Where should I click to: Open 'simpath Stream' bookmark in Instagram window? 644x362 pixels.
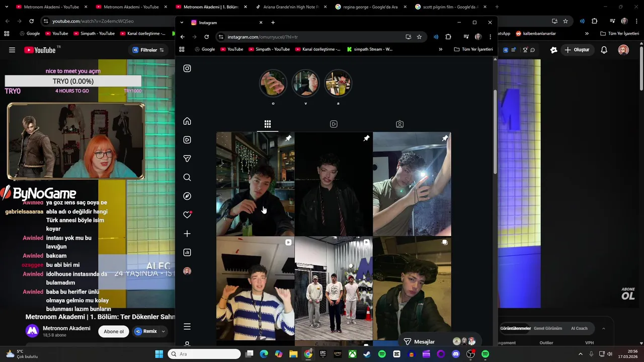click(369, 49)
